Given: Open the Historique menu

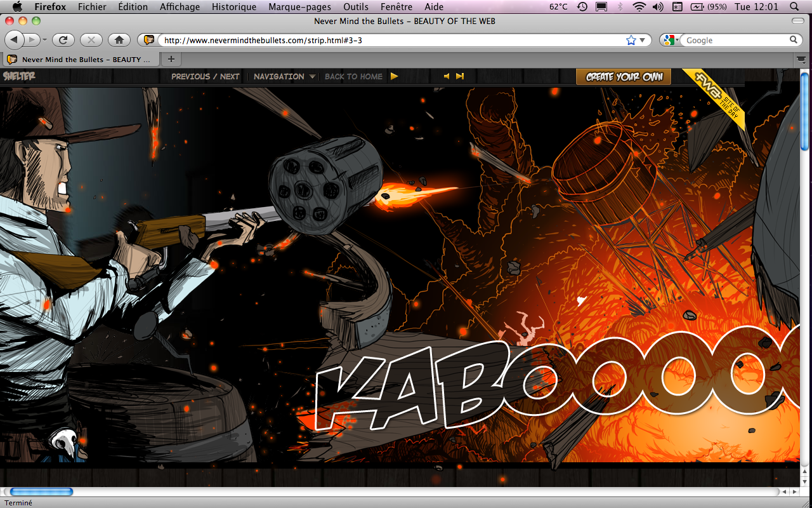Looking at the screenshot, I should 234,7.
